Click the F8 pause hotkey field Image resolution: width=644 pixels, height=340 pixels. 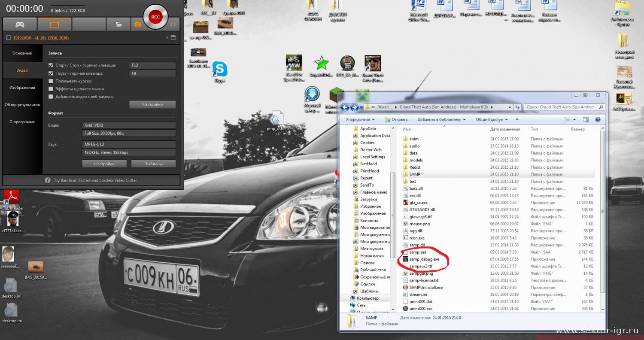[x=152, y=73]
